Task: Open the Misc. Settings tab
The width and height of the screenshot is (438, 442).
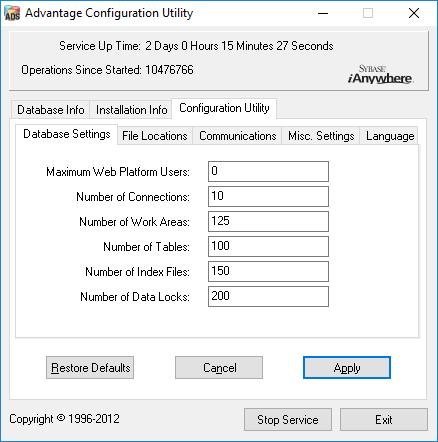Action: coord(321,136)
